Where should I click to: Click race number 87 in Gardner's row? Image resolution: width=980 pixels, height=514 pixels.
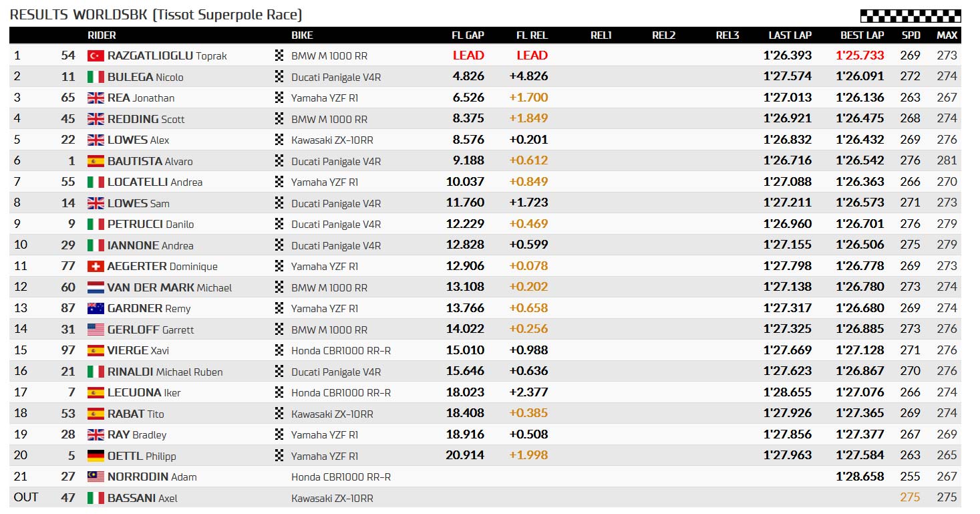point(68,308)
